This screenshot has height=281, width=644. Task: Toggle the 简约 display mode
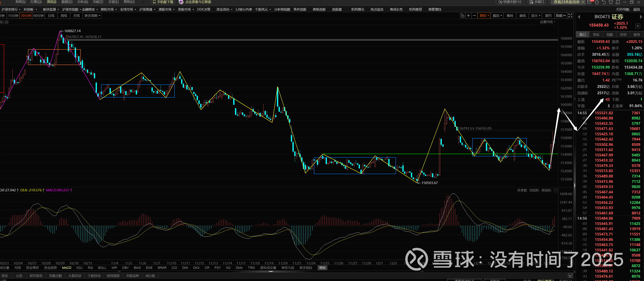point(548,16)
